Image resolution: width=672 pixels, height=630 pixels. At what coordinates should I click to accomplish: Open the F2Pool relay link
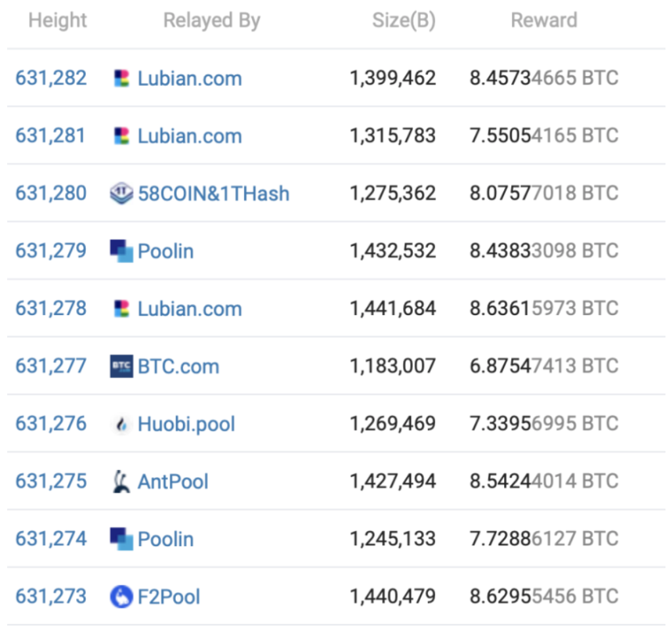pyautogui.click(x=169, y=597)
